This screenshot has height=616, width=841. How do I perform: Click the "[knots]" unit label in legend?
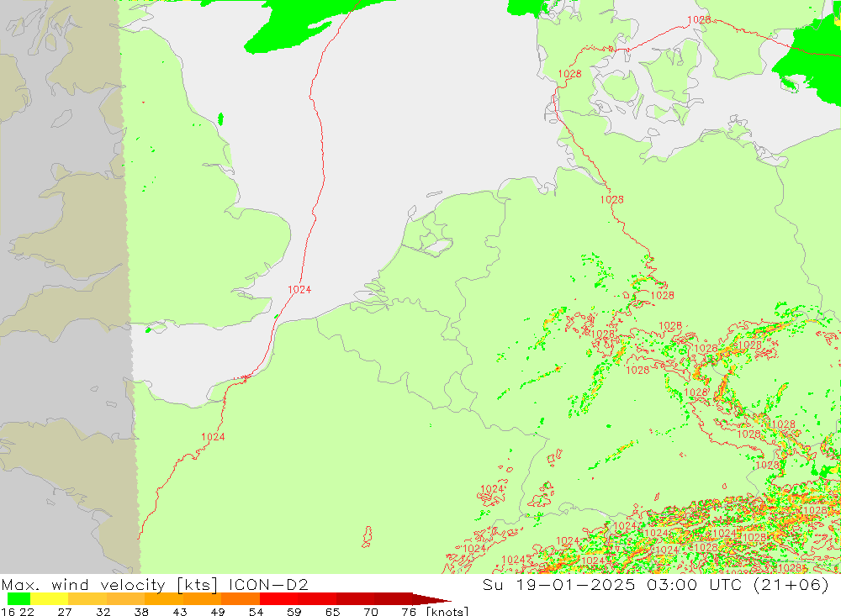[447, 611]
